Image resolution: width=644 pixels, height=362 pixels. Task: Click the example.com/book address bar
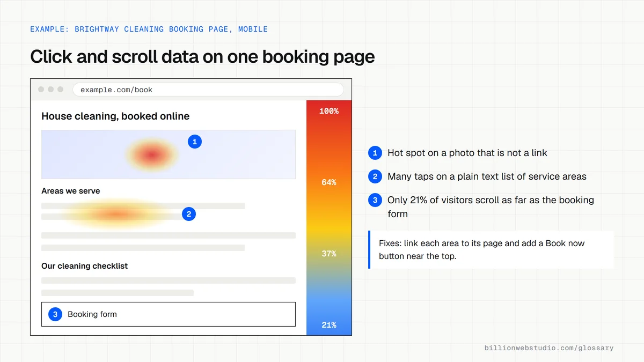[208, 90]
